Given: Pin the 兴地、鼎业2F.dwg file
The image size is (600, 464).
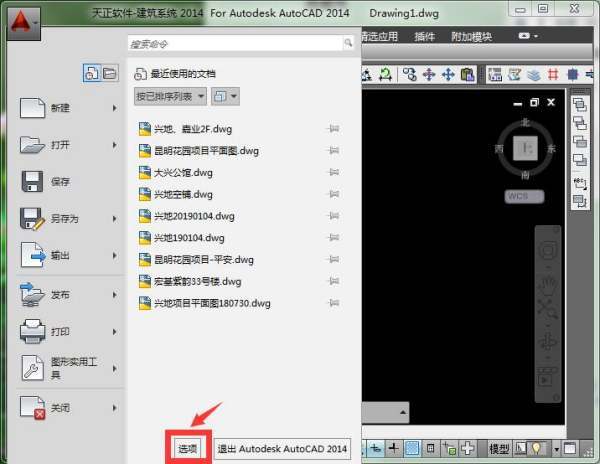Looking at the screenshot, I should tap(334, 129).
